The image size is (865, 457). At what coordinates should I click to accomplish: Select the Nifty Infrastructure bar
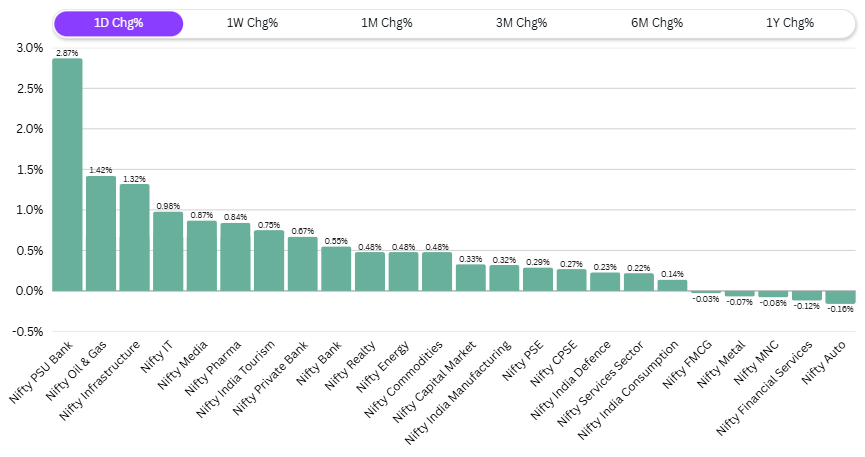134,237
